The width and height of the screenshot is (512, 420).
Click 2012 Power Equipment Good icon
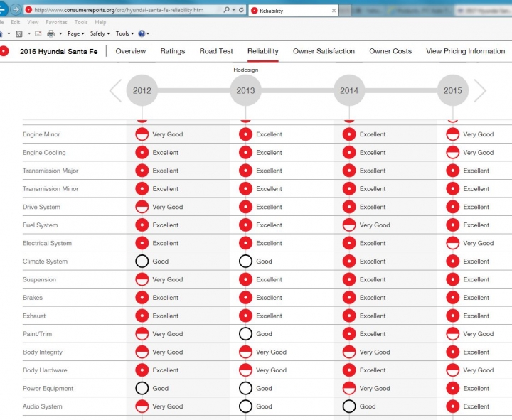pos(142,388)
